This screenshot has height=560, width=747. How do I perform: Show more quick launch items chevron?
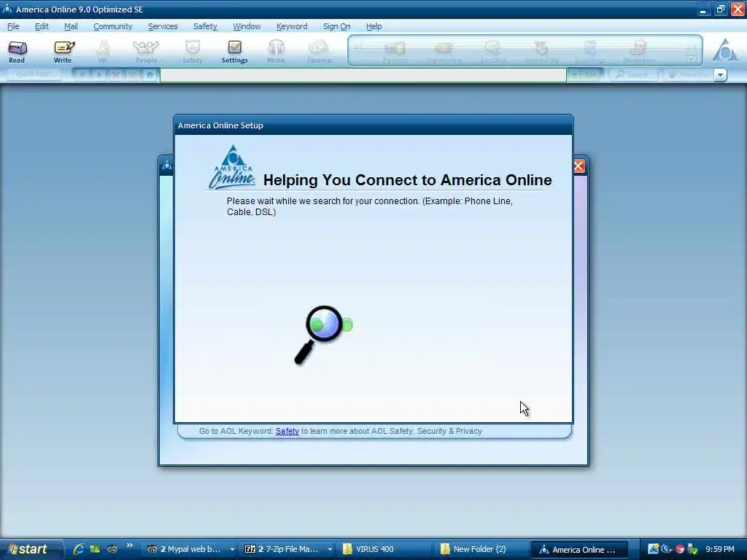pyautogui.click(x=129, y=545)
